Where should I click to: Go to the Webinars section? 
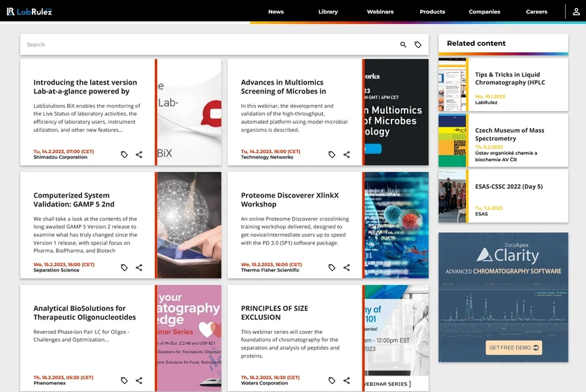click(x=380, y=12)
